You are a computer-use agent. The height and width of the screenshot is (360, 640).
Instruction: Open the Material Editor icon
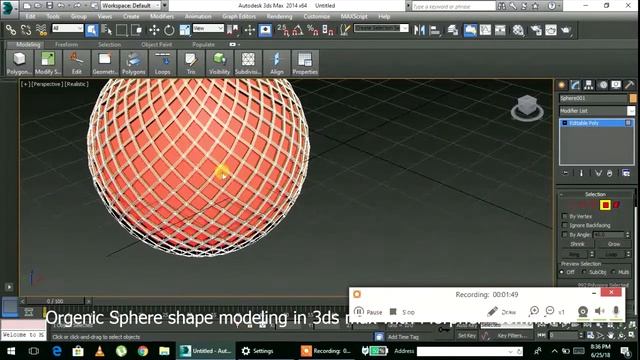[x=518, y=30]
